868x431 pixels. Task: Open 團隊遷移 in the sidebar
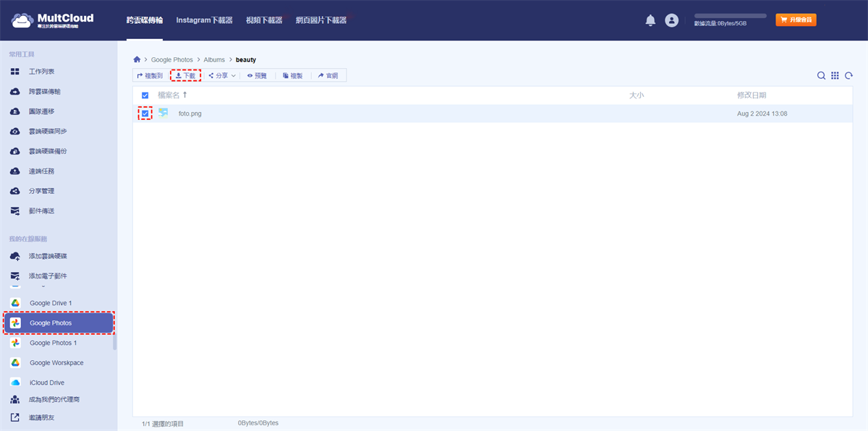pyautogui.click(x=41, y=111)
